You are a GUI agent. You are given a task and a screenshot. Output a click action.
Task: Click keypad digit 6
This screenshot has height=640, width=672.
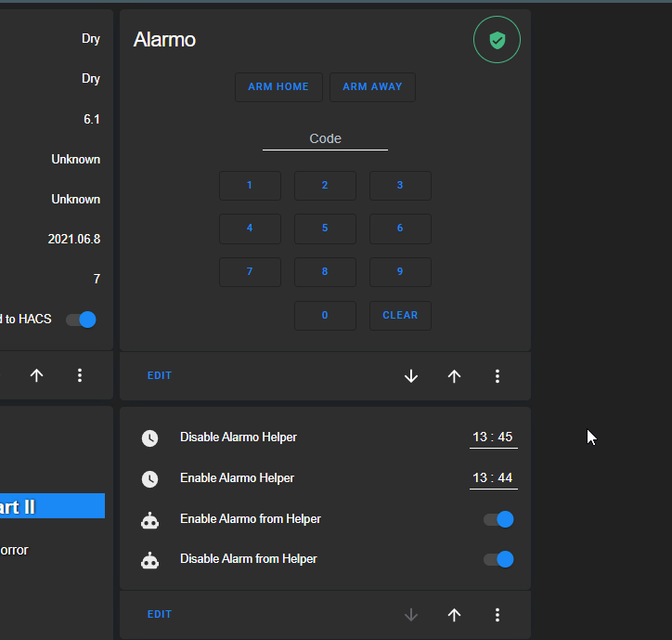(x=400, y=229)
